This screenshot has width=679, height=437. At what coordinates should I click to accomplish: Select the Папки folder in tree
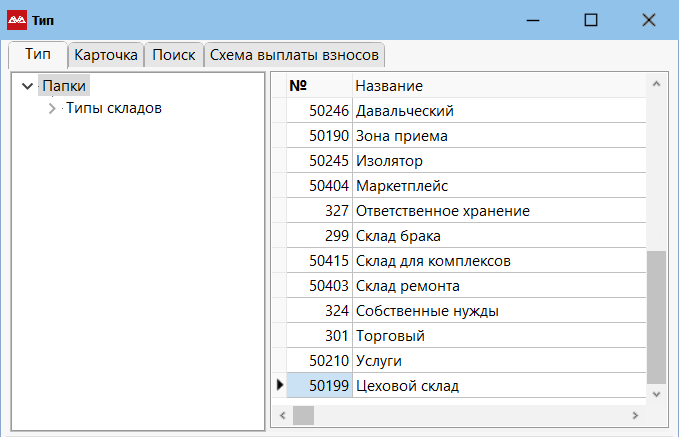coord(65,87)
